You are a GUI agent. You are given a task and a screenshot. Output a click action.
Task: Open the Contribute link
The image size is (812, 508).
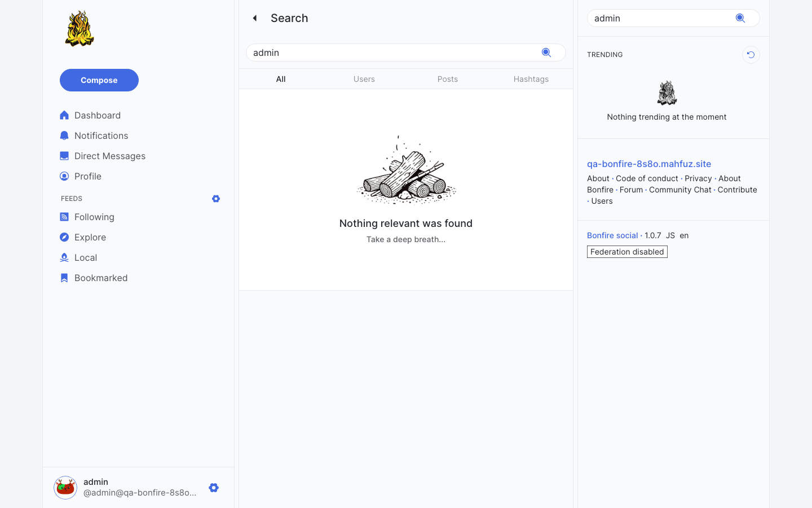click(737, 190)
